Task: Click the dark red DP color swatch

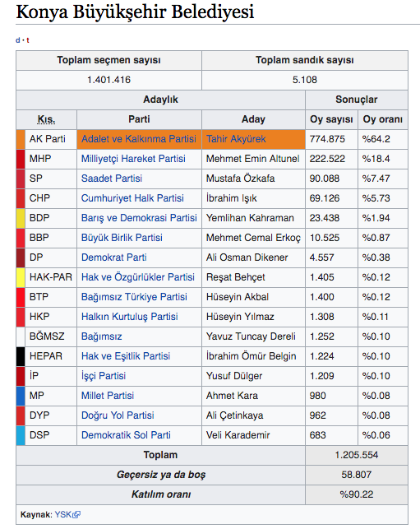Action: click(21, 258)
